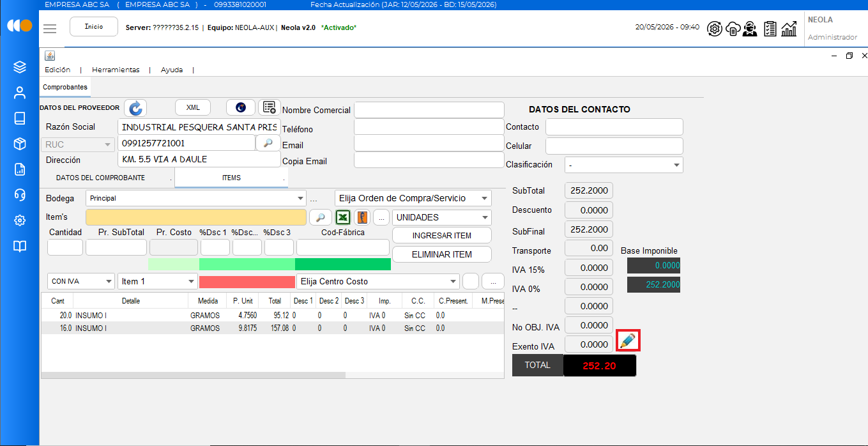Open the Herramientas menu

click(116, 70)
